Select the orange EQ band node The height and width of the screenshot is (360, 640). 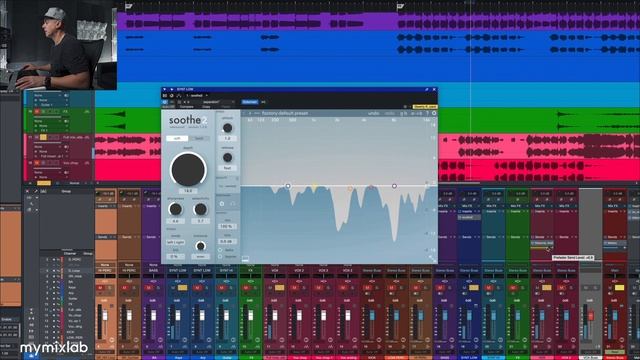pos(350,189)
